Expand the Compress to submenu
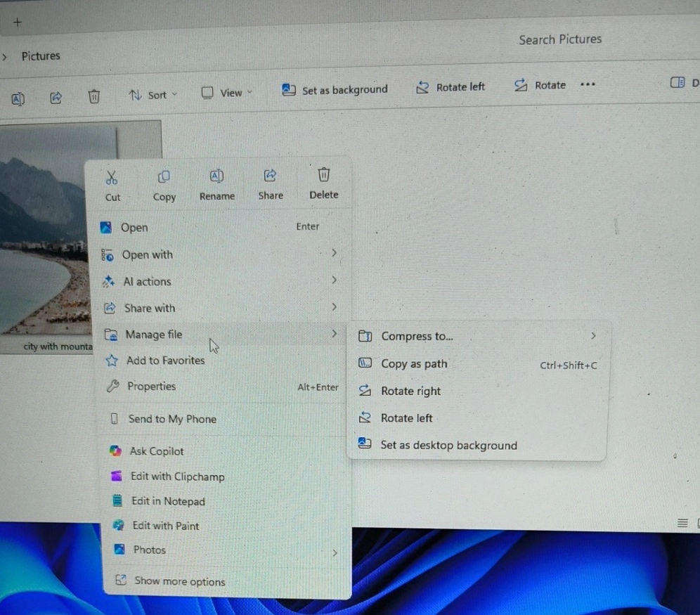The image size is (700, 615). coord(417,336)
